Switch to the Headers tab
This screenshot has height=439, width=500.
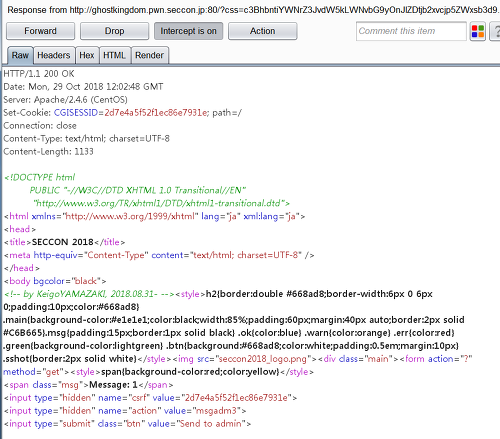[54, 55]
